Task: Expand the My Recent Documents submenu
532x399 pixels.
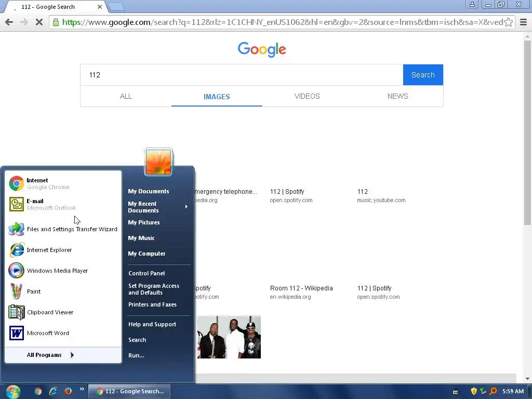Action: pos(158,207)
